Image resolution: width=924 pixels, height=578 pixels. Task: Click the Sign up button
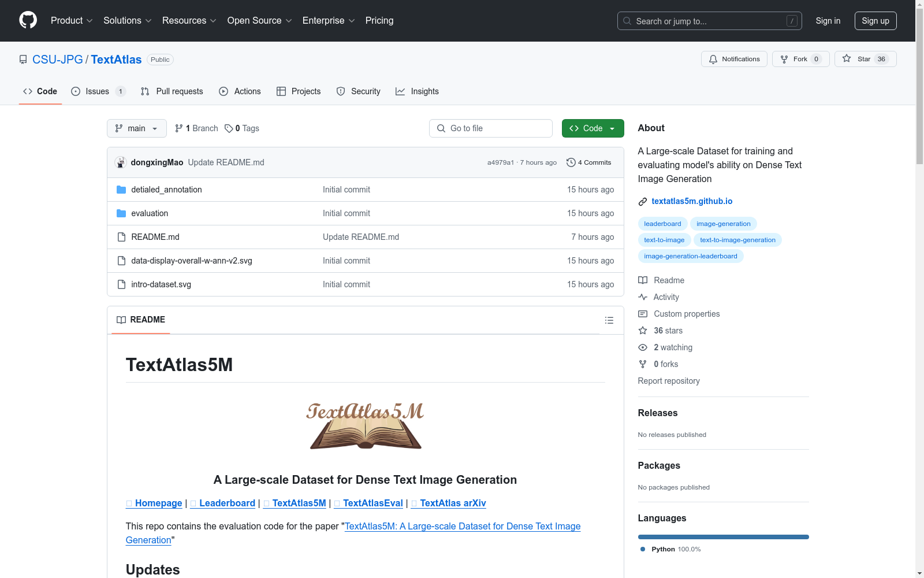pos(875,21)
